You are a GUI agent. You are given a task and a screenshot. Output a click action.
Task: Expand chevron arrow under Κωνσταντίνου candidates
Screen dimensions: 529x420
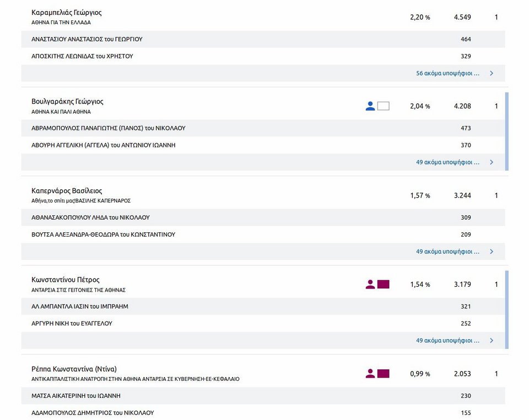492,340
